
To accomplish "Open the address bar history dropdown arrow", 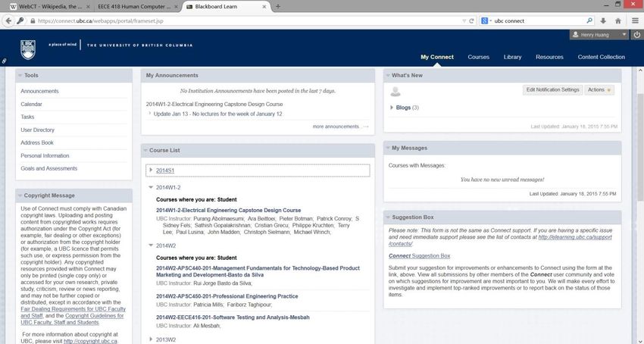I will pyautogui.click(x=464, y=20).
